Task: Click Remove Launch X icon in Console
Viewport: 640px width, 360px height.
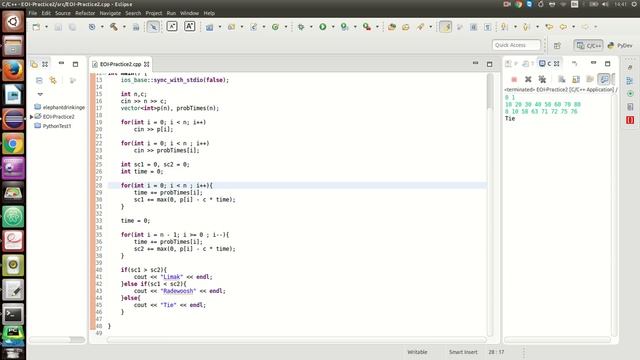Action: click(x=528, y=79)
